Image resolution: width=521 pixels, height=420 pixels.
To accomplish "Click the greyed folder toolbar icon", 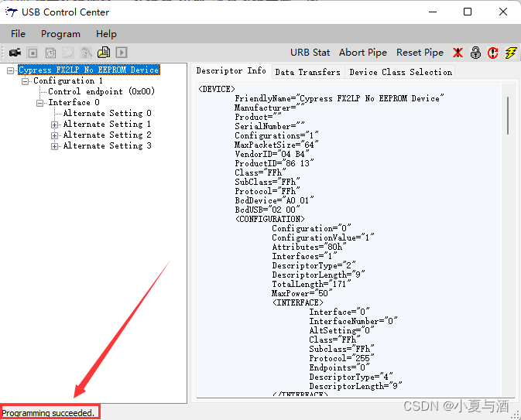I will (x=68, y=53).
